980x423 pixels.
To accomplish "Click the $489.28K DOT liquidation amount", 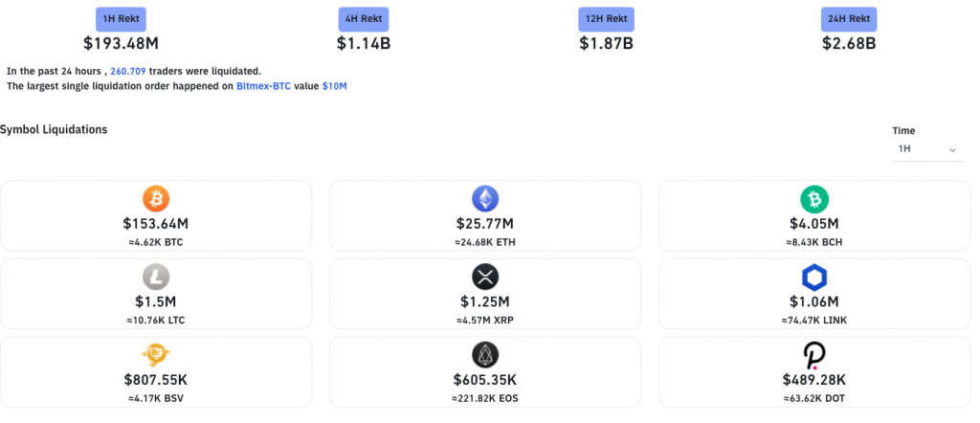I will (814, 380).
